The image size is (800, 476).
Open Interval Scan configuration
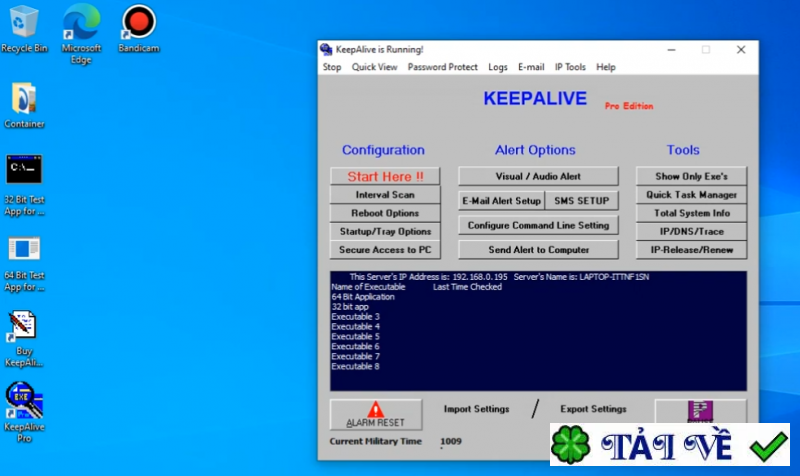(385, 194)
